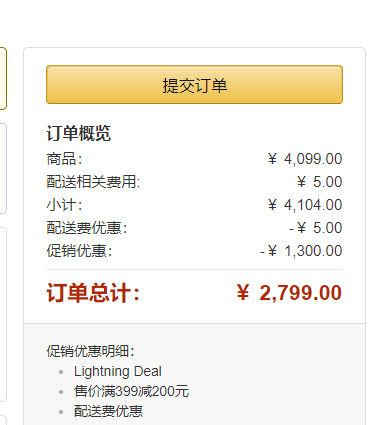Click the yellow-bordered panel at the left edge

(3, 78)
